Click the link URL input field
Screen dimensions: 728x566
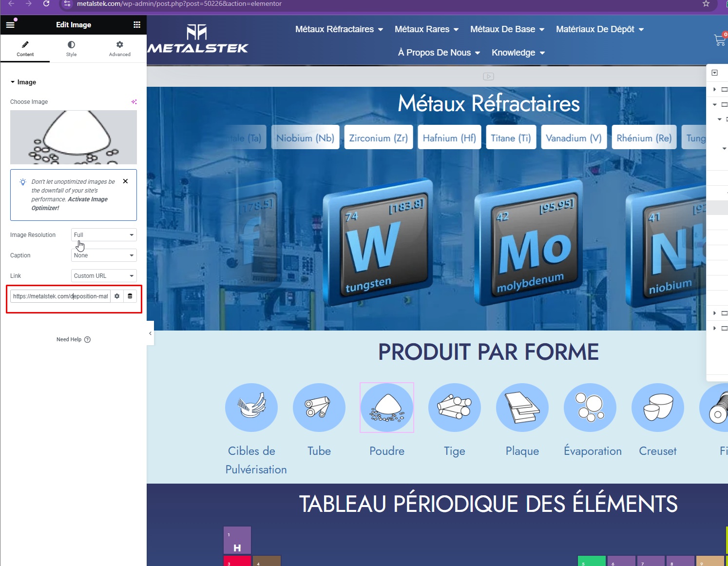click(x=60, y=296)
